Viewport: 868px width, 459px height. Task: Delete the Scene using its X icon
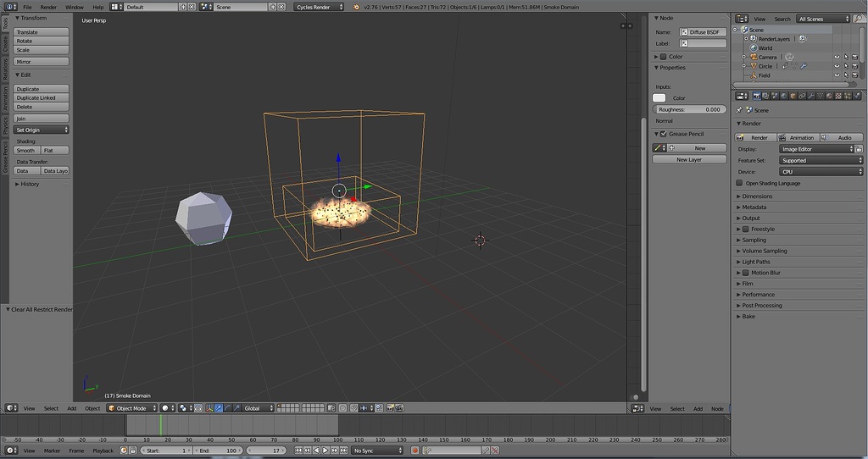click(x=281, y=7)
